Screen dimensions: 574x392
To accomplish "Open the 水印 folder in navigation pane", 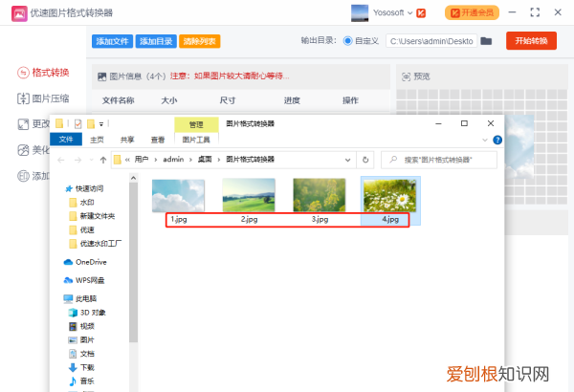I will tap(81, 203).
